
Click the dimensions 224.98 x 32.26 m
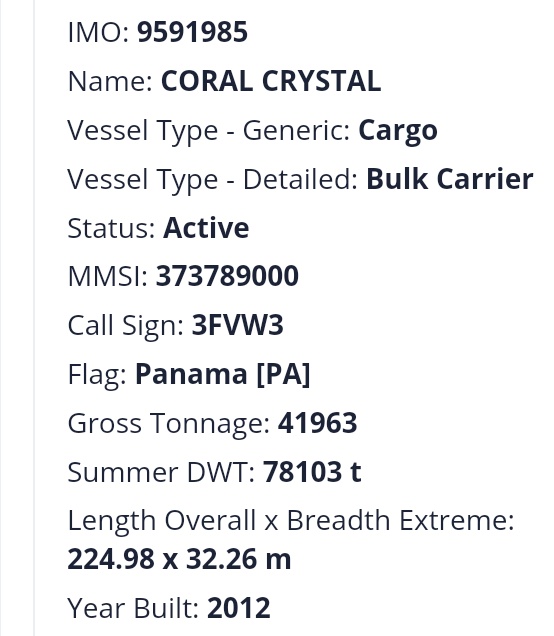point(179,559)
